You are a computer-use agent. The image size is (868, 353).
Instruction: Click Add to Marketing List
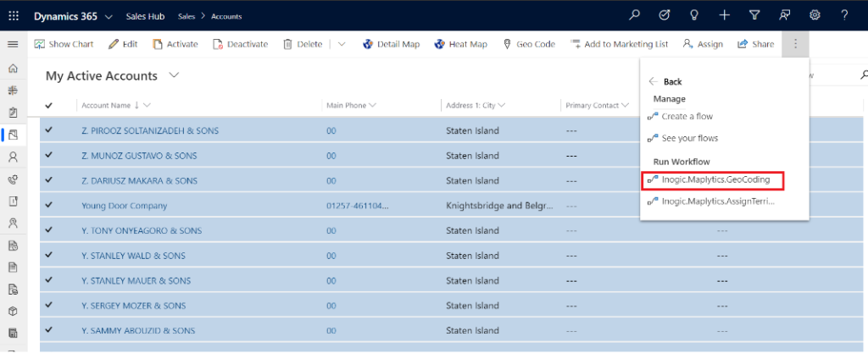click(619, 44)
